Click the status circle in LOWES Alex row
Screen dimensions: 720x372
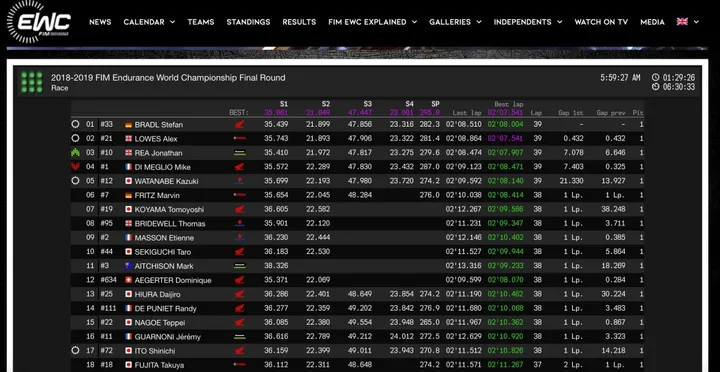tap(75, 138)
